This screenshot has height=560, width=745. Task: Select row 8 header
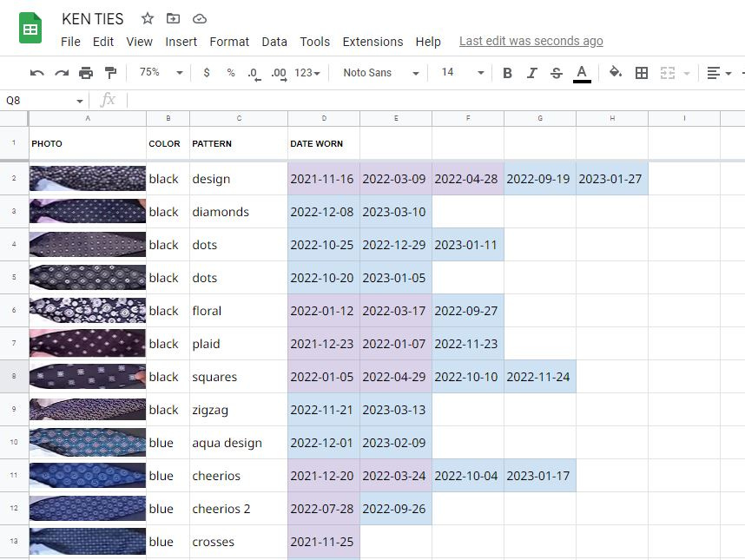pyautogui.click(x=14, y=376)
